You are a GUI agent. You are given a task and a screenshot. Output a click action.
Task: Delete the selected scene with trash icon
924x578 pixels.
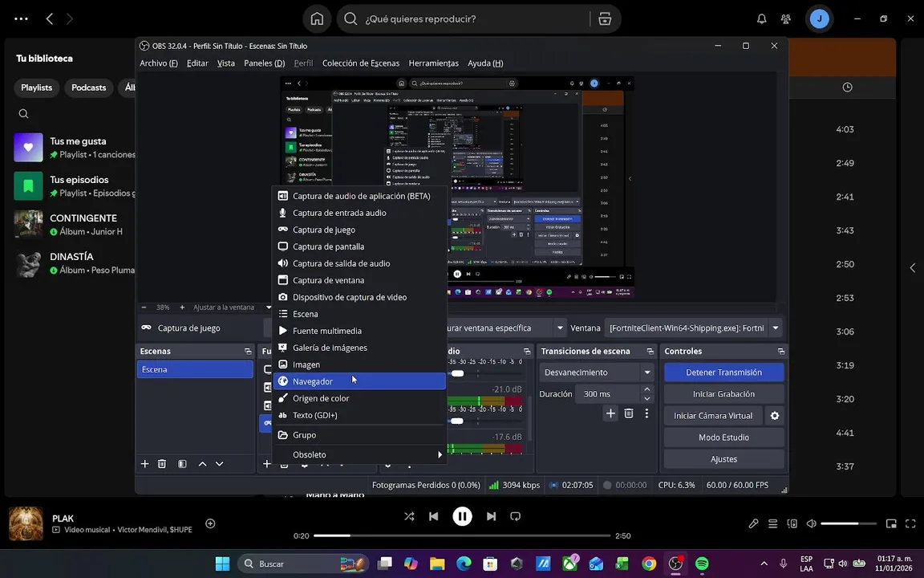click(162, 464)
